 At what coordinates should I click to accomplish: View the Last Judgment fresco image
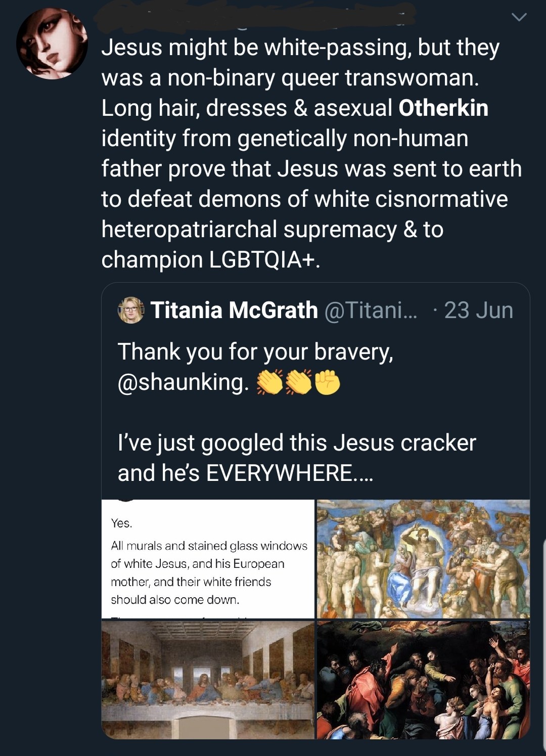(x=423, y=559)
